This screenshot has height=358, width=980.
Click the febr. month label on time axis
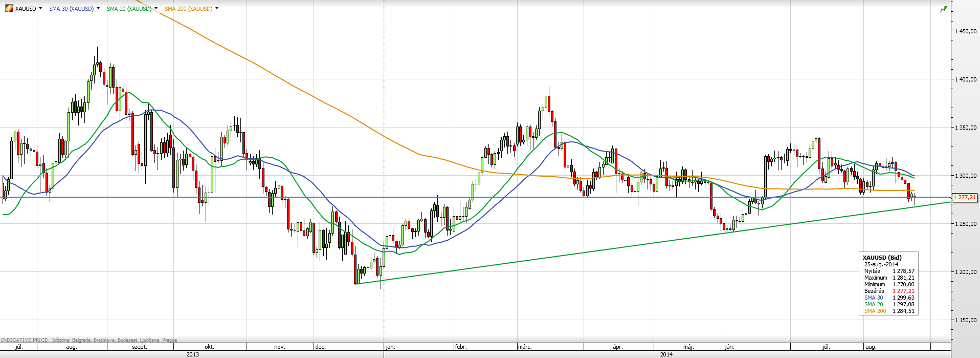pos(461,347)
